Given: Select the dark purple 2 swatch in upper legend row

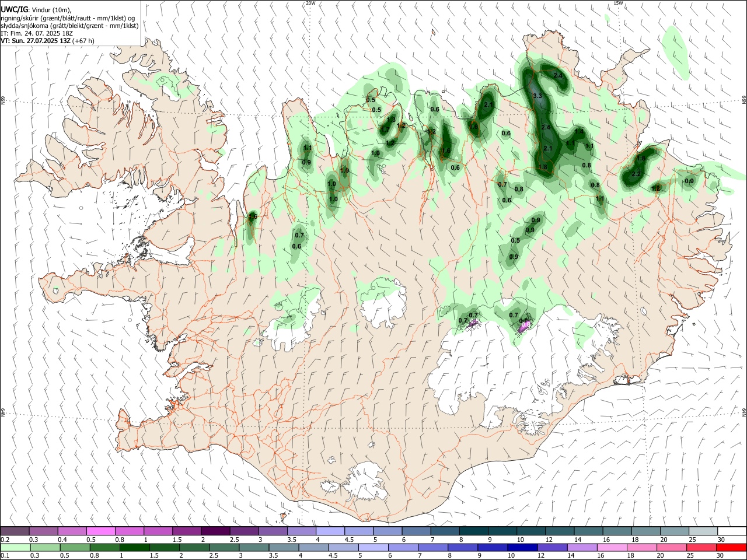Looking at the screenshot, I should (x=215, y=531).
